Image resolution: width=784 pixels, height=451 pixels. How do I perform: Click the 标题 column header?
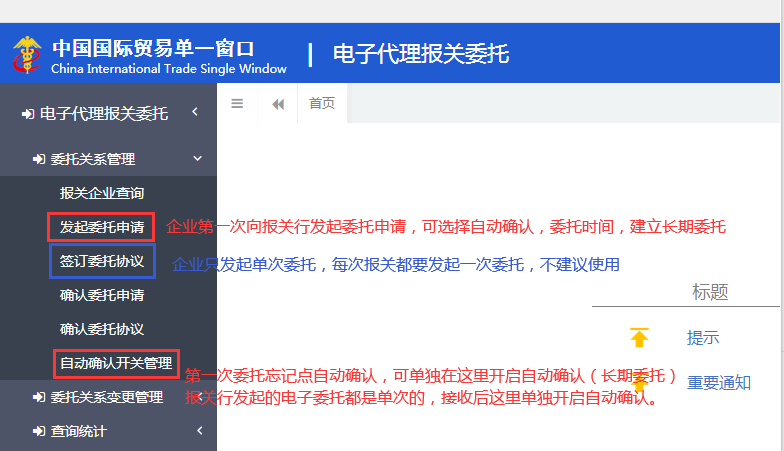click(710, 292)
